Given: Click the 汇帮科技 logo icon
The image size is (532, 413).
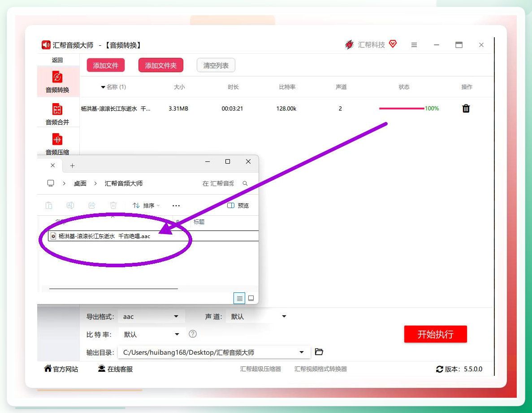Looking at the screenshot, I should 349,44.
